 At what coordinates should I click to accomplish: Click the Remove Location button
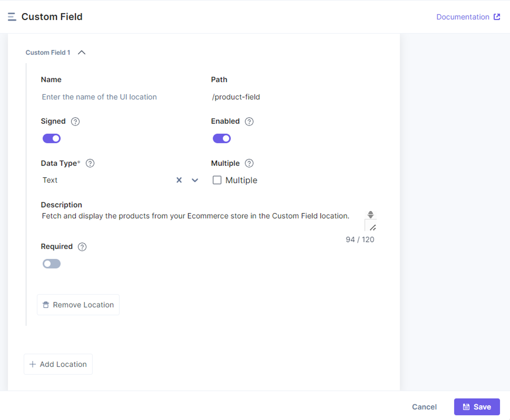78,305
